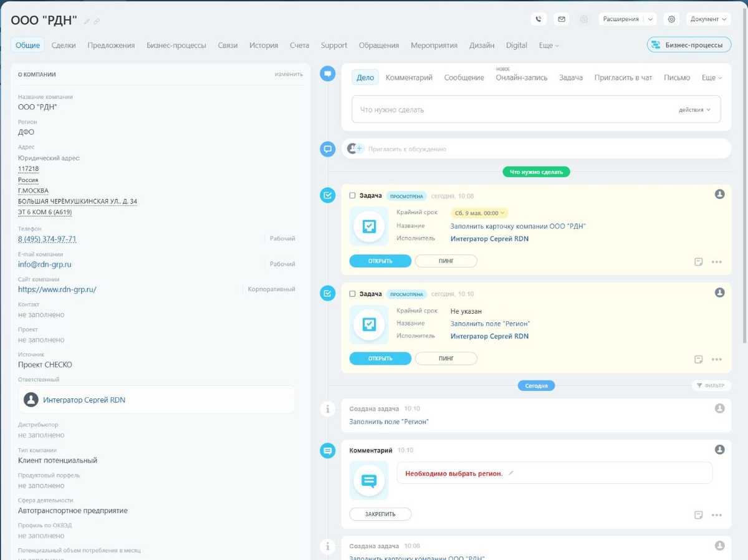Switch to the Сделки tab

tap(64, 45)
